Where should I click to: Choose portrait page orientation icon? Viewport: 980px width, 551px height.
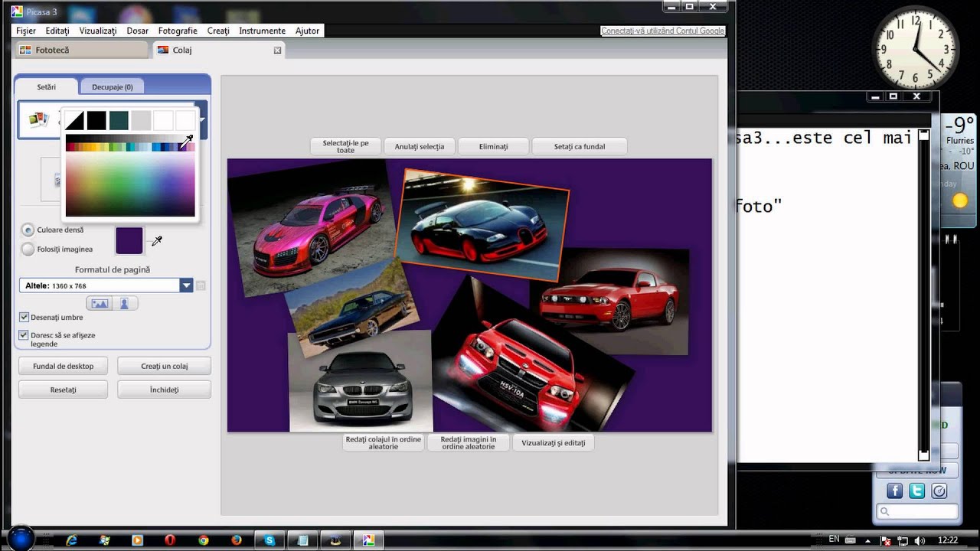coord(125,304)
